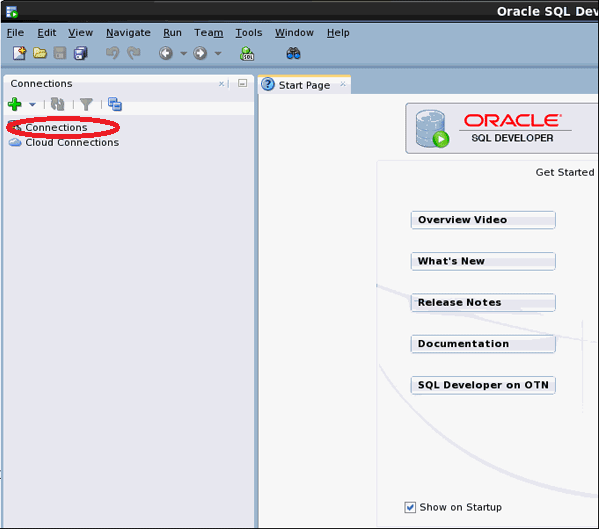Click the Overview Video button
This screenshot has height=529, width=599.
pos(483,220)
